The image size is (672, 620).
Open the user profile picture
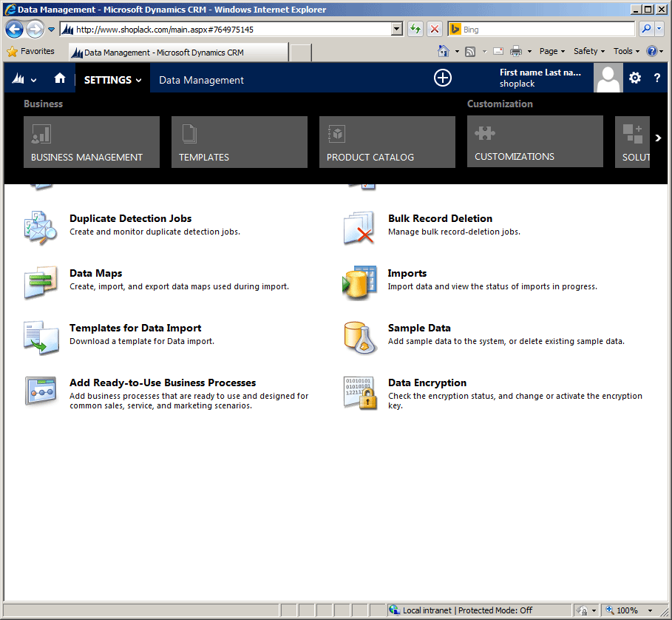coord(608,78)
